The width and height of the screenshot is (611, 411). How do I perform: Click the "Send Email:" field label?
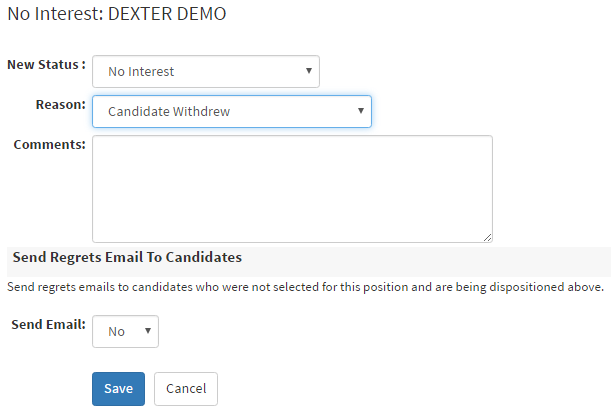point(46,324)
